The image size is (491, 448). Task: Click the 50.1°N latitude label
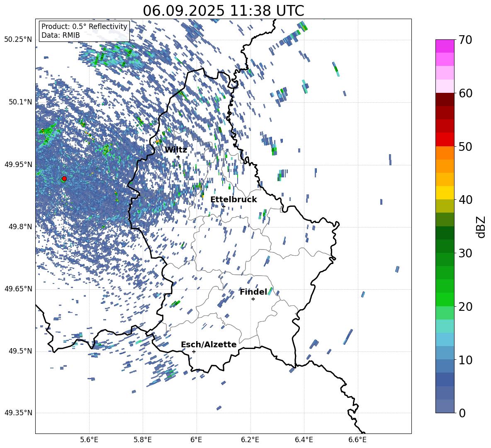tap(21, 102)
